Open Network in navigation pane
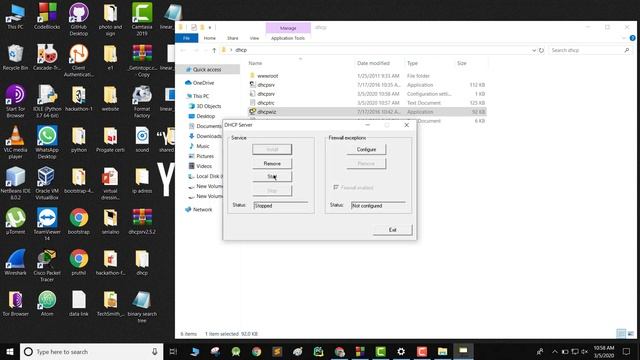This screenshot has width=640, height=360. (202, 209)
